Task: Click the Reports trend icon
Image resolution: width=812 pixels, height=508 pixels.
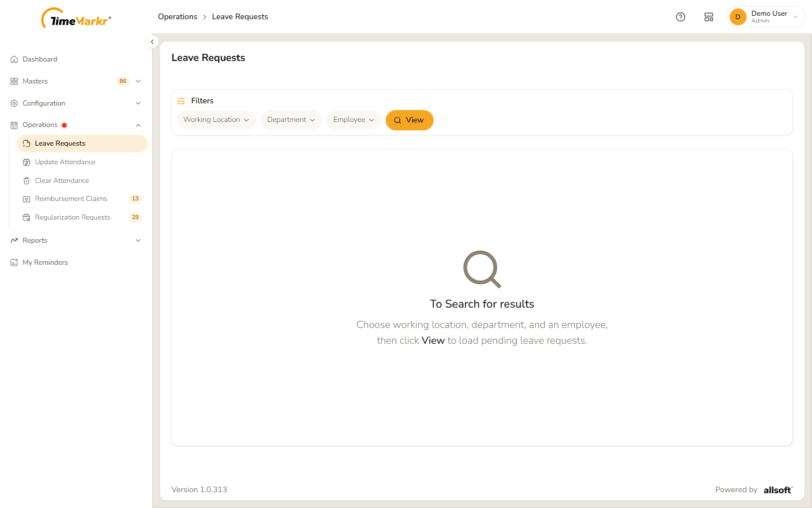Action: click(x=14, y=240)
